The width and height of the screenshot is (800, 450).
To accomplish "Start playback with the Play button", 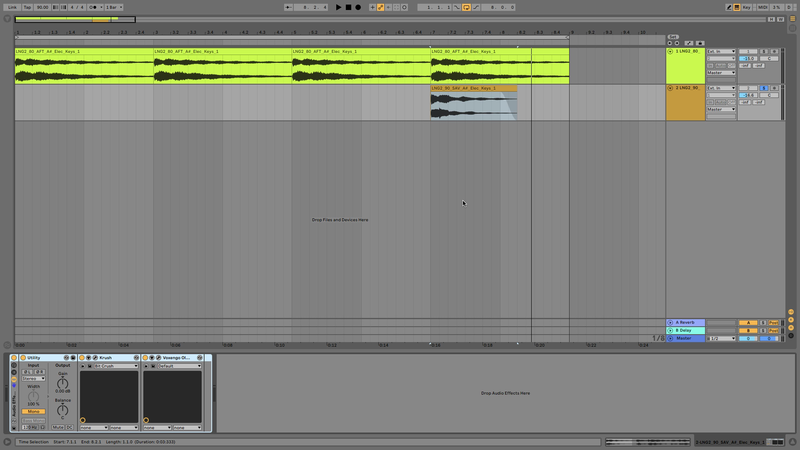I will click(x=338, y=7).
